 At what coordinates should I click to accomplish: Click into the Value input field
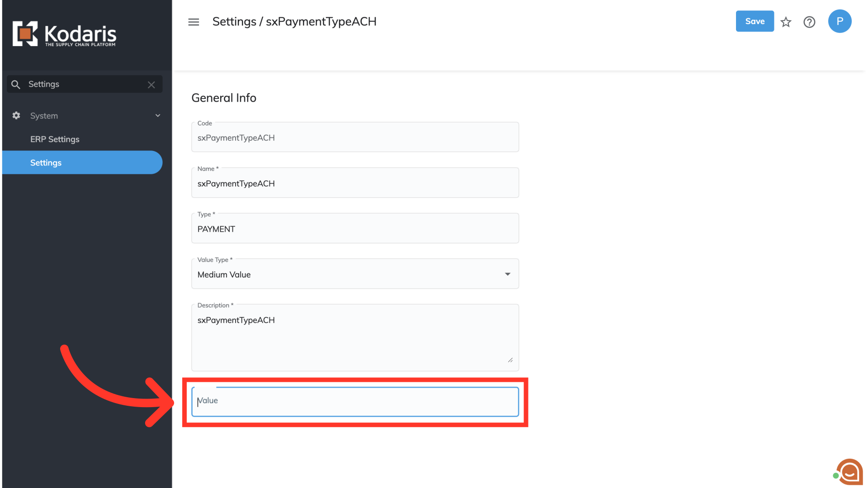355,401
